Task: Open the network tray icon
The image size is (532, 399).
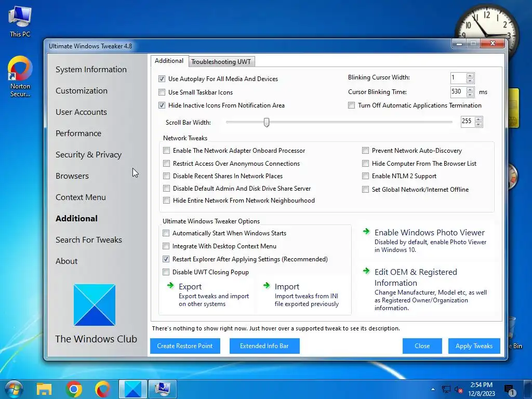Action: tap(446, 390)
